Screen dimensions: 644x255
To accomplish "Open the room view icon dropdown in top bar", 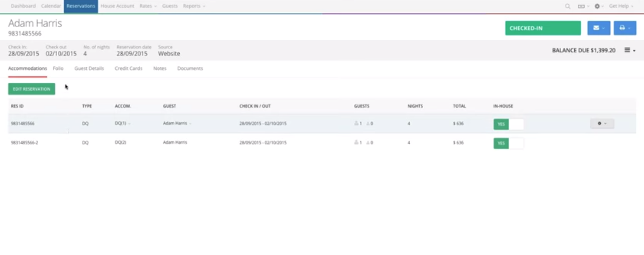I will coord(583,6).
